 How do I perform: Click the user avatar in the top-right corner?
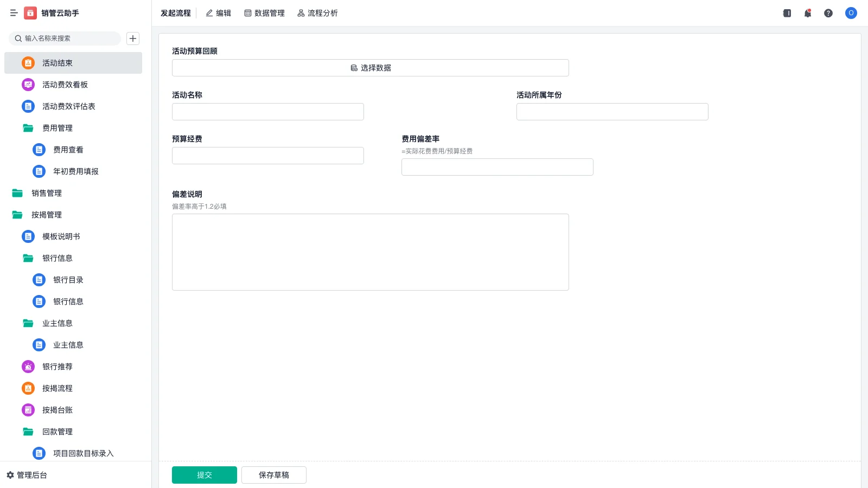pos(851,13)
